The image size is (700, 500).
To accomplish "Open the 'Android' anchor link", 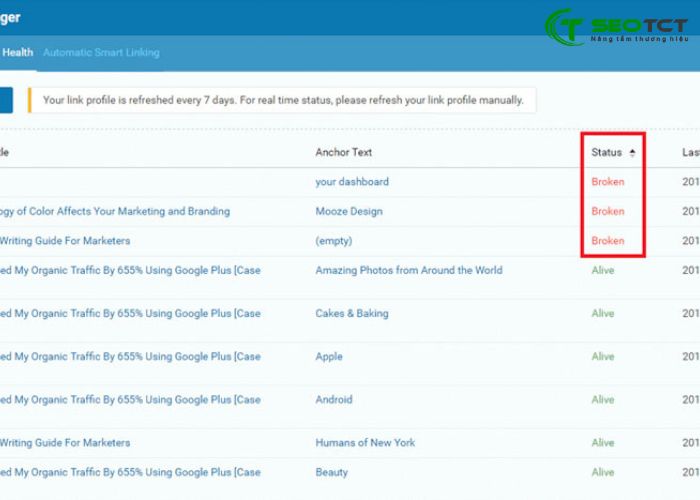I will [333, 400].
